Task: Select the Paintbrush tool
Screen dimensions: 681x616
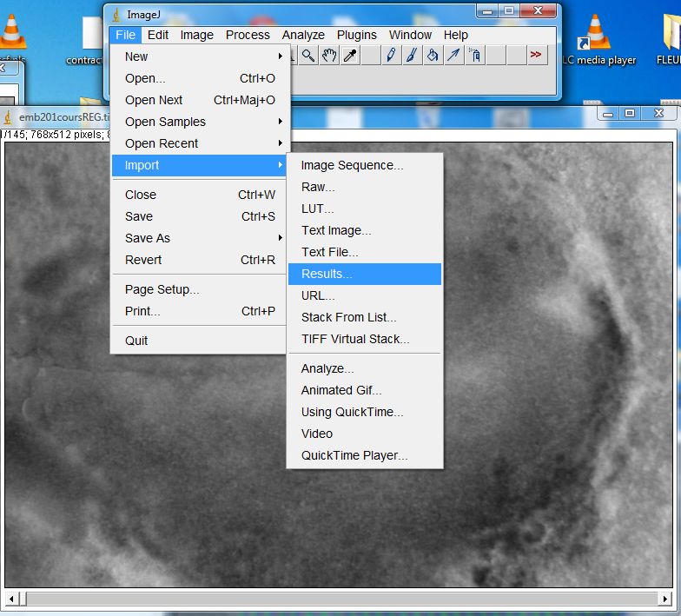Action: coord(412,56)
